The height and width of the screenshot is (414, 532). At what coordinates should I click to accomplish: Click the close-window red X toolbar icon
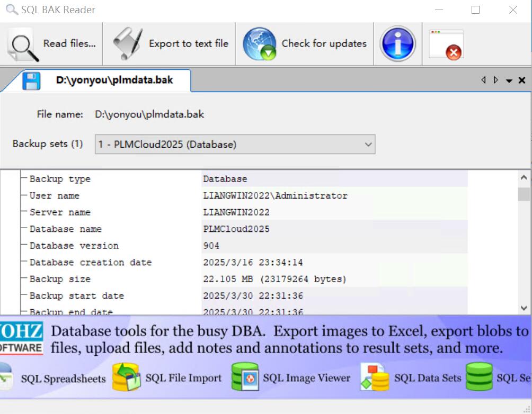click(447, 44)
